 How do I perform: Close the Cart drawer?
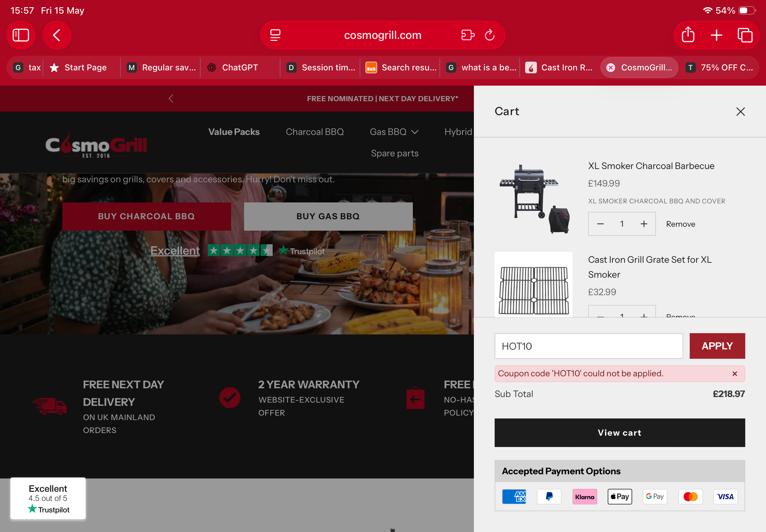tap(740, 112)
